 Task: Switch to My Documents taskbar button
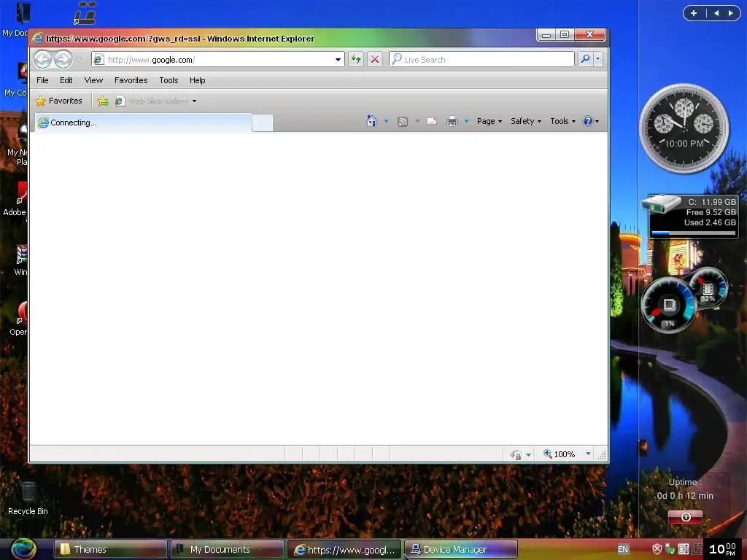tap(228, 550)
